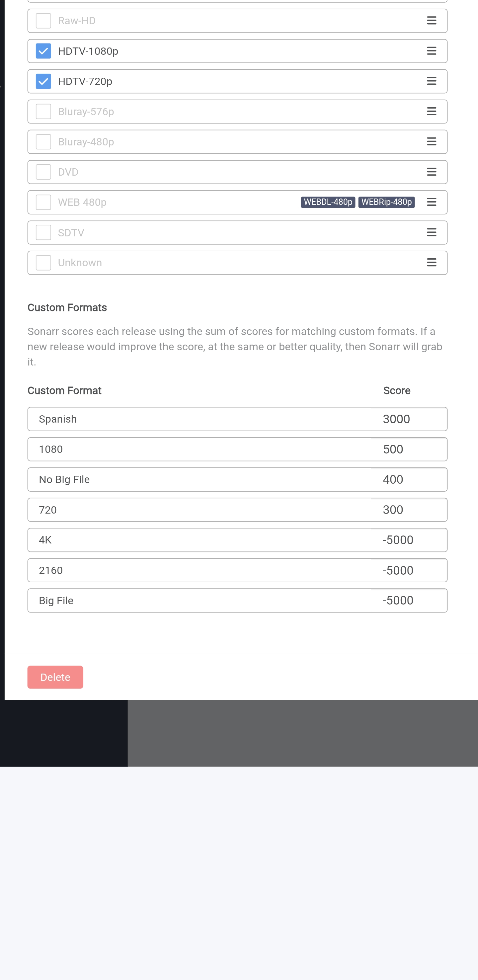Click the drag handle for Unknown quality

tap(431, 263)
